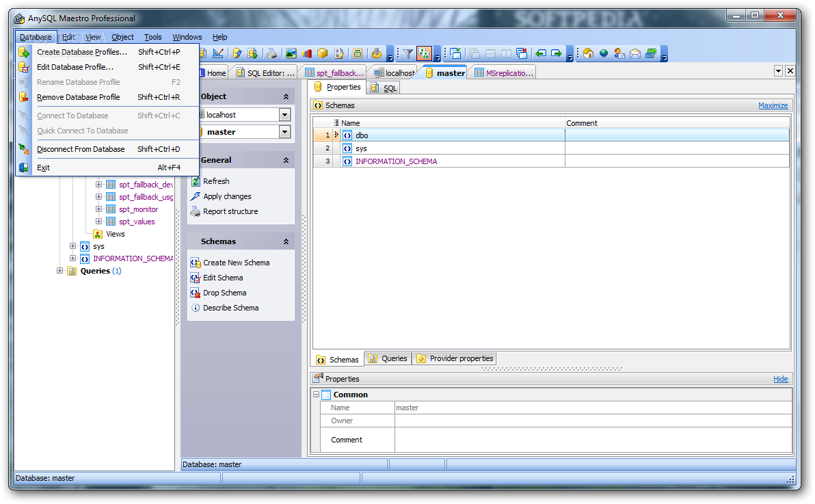Switch to the SQL sub-tab beside Properties

click(x=384, y=88)
